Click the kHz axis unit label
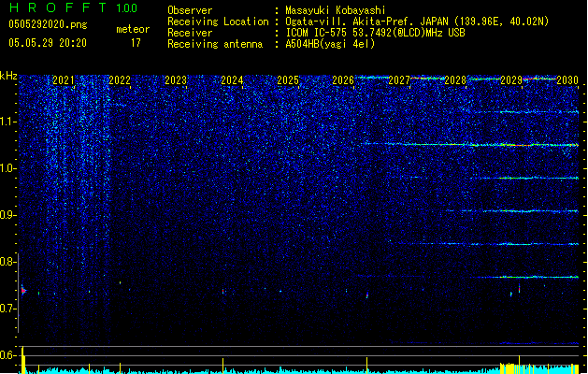Screen dimensions: 588x374 point(8,76)
